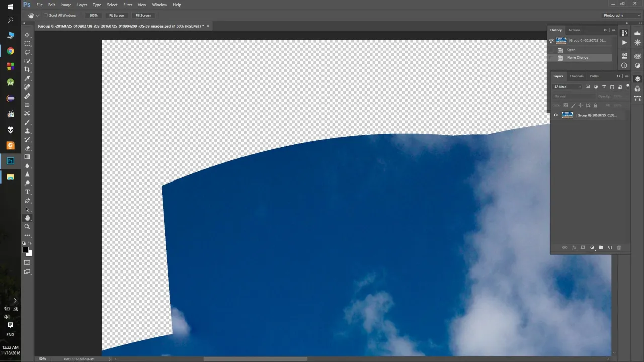Click the Fill Screen button

143,15
